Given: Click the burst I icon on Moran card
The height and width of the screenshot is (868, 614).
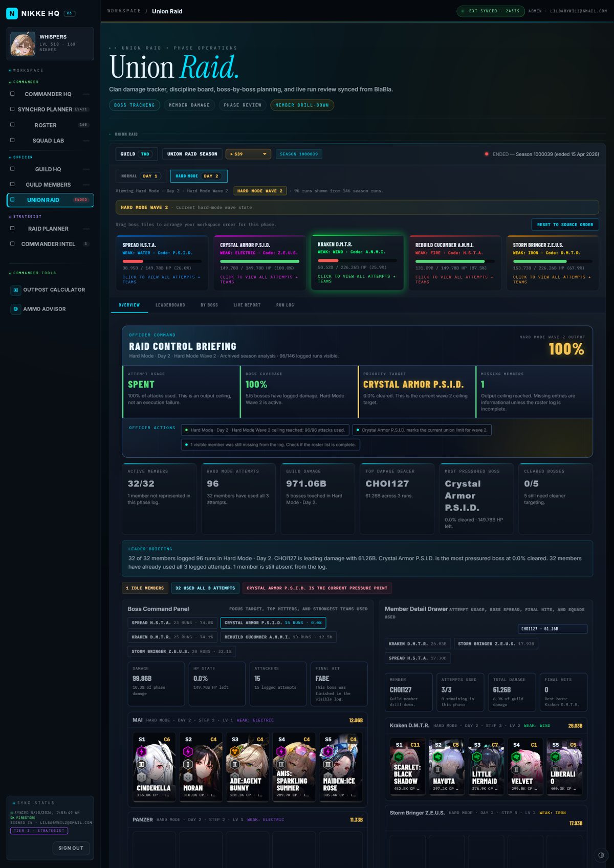Looking at the screenshot, I should point(188,764).
